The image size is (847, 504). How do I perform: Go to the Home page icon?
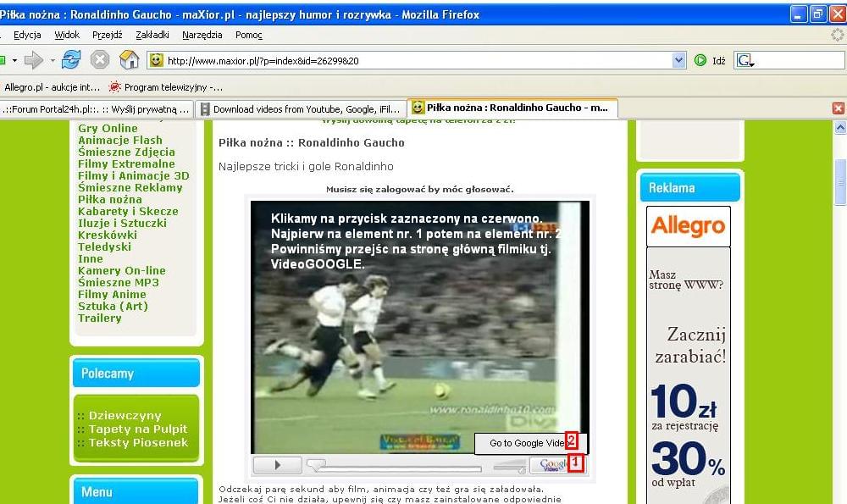pos(129,60)
